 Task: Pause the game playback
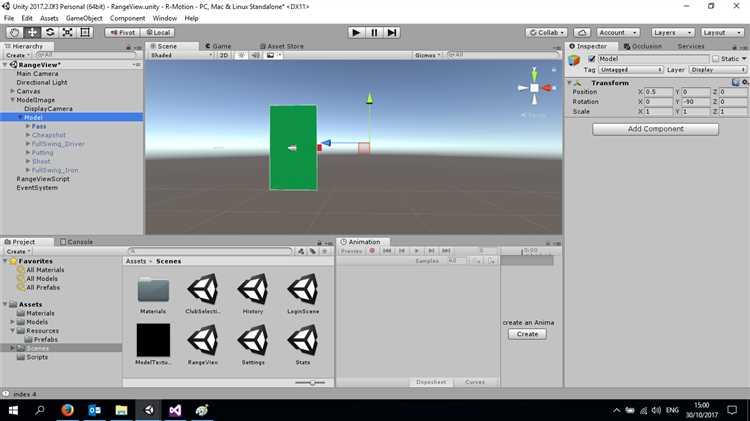tap(374, 33)
